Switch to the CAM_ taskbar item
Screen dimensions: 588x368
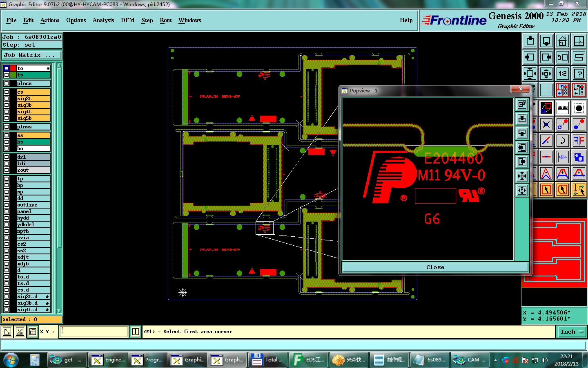[470, 360]
